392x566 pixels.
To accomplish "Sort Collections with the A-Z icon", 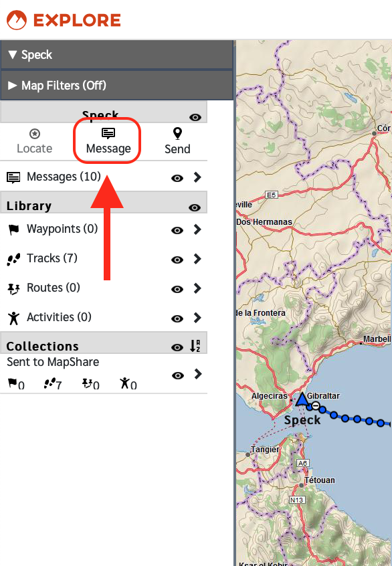I will click(195, 346).
